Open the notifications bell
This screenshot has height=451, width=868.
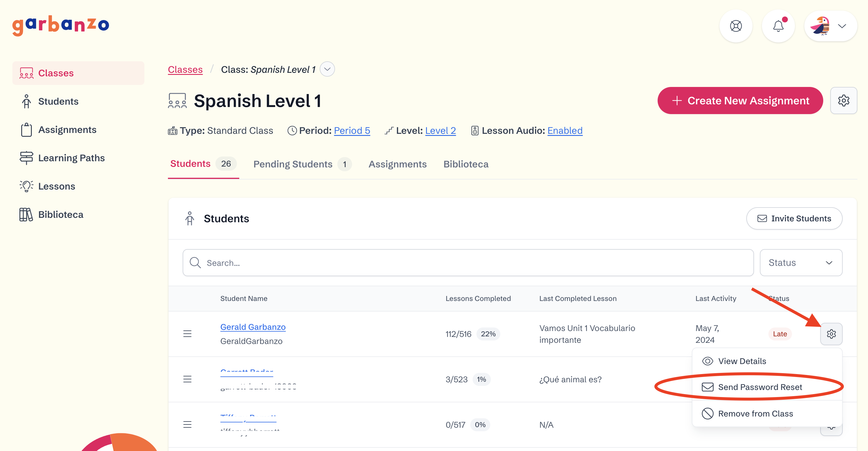(778, 26)
